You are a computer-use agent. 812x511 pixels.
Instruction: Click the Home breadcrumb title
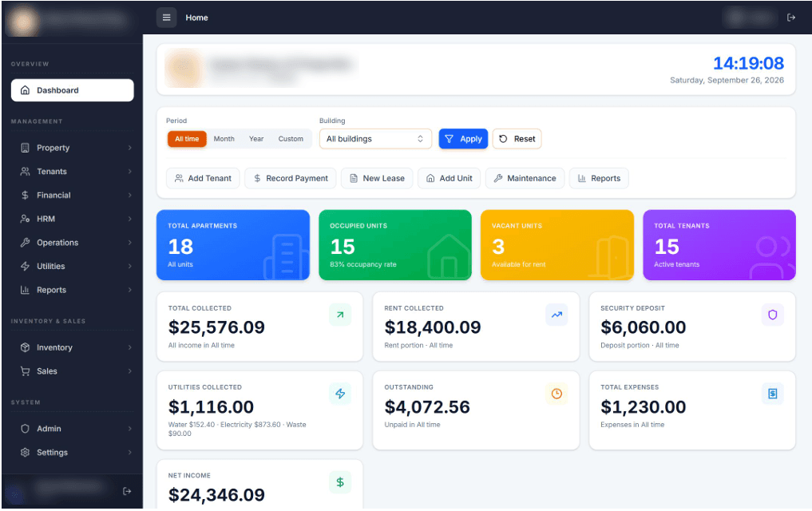pyautogui.click(x=196, y=18)
